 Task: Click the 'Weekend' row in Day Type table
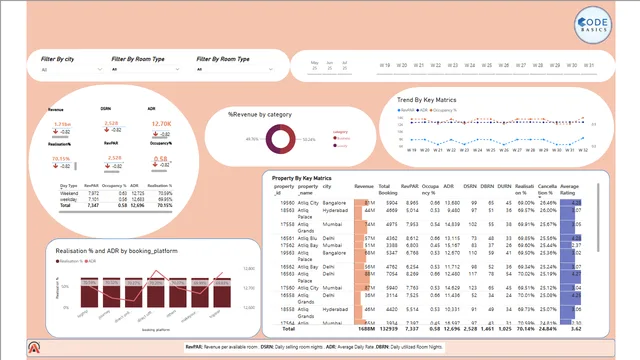tap(116, 193)
